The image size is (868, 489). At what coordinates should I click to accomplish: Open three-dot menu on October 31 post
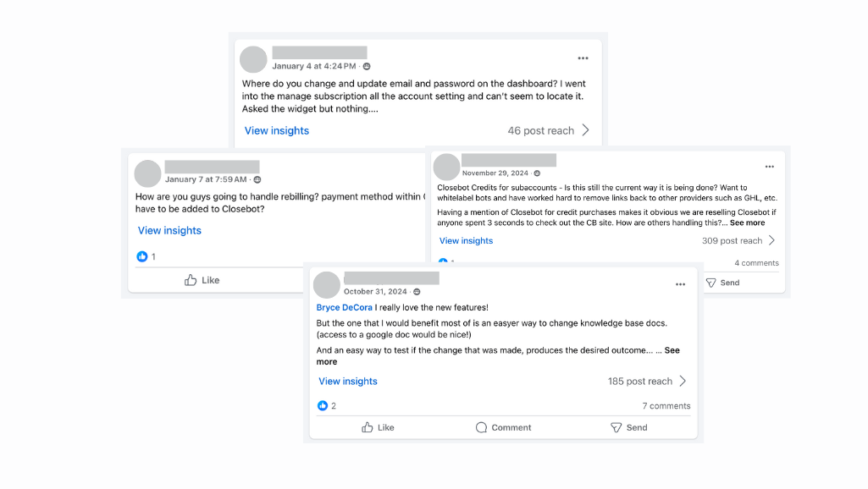pos(680,284)
